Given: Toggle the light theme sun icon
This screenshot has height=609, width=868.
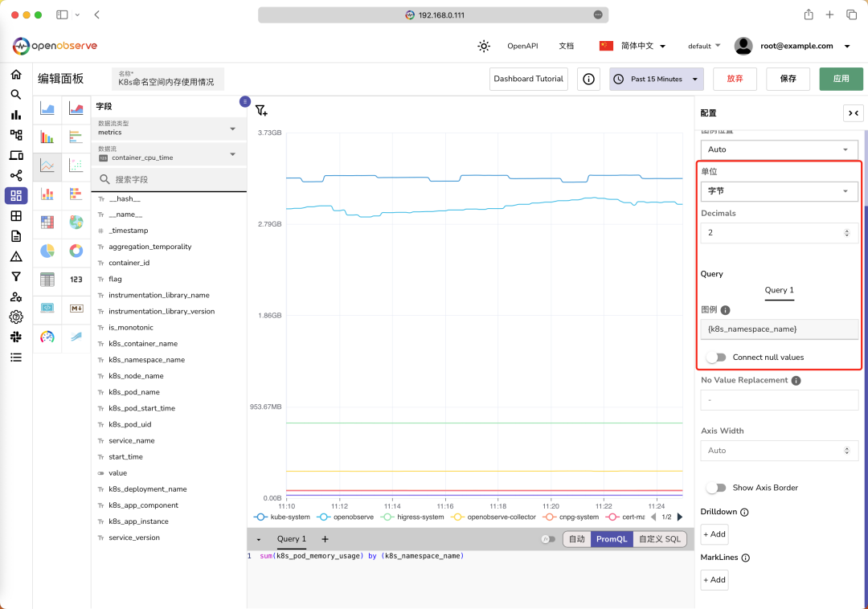Looking at the screenshot, I should coord(484,46).
